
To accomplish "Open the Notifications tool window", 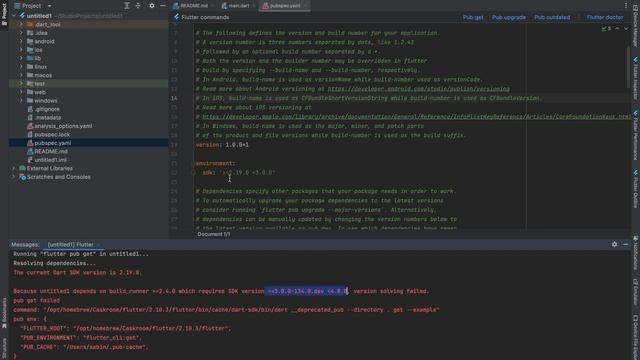I will click(636, 252).
